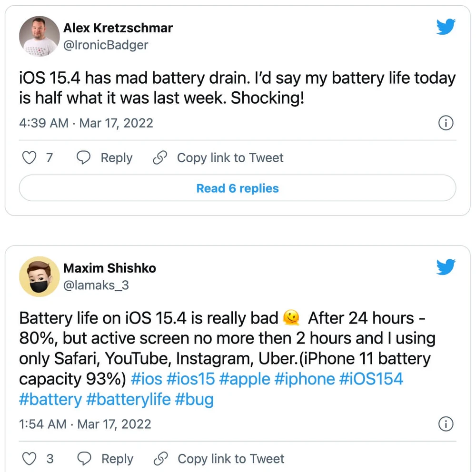The image size is (476, 472).
Task: Click the Twitter bird icon on Alex Kretzschmar's tweet
Action: [x=446, y=27]
